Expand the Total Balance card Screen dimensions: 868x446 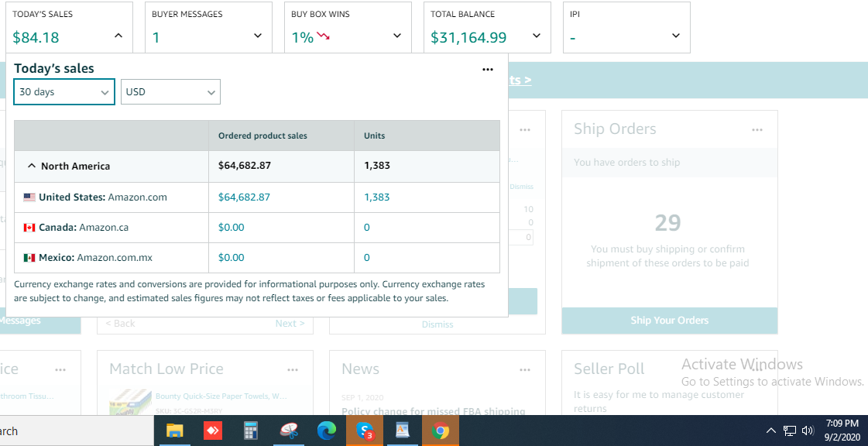coord(537,36)
